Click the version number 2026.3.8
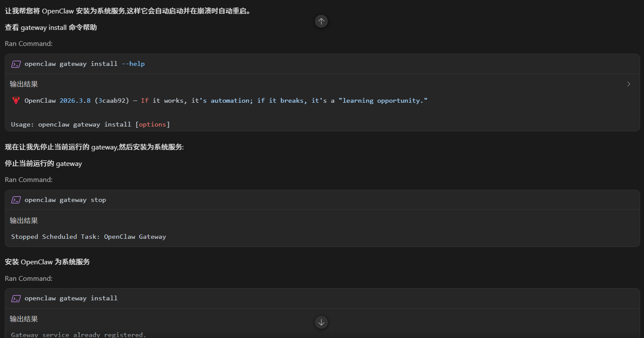This screenshot has width=644, height=338. pos(75,101)
